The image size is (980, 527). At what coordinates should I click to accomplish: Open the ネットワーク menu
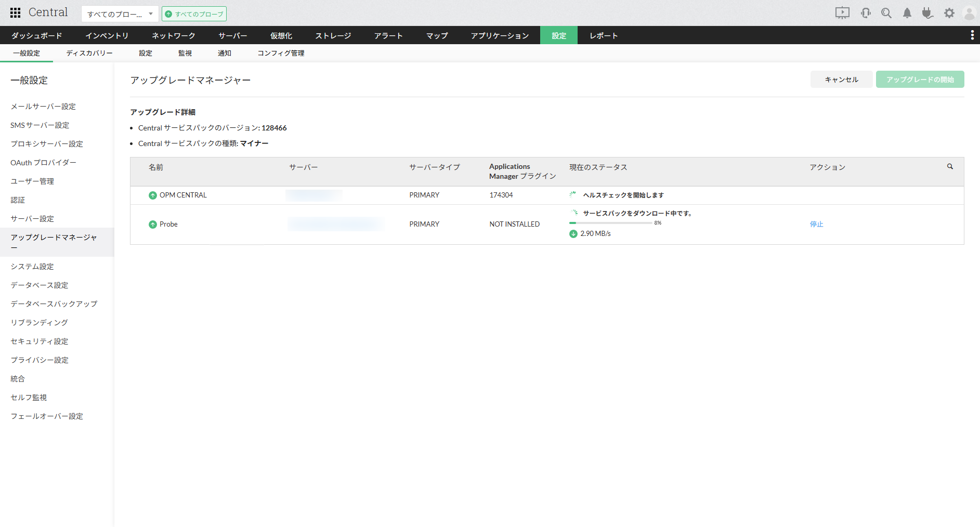coord(174,35)
